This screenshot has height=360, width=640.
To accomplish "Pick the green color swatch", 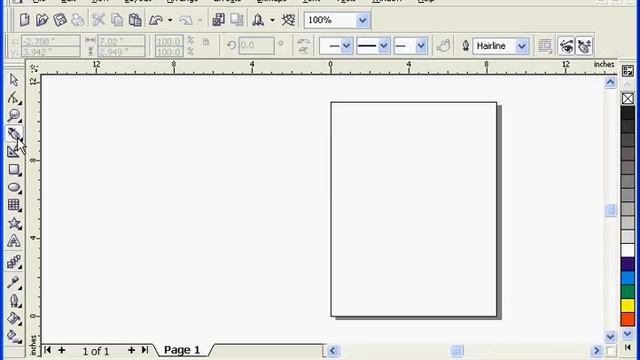I will (628, 291).
